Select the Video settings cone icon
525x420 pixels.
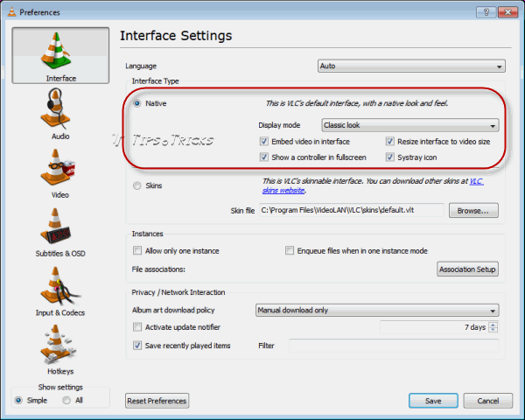57,167
